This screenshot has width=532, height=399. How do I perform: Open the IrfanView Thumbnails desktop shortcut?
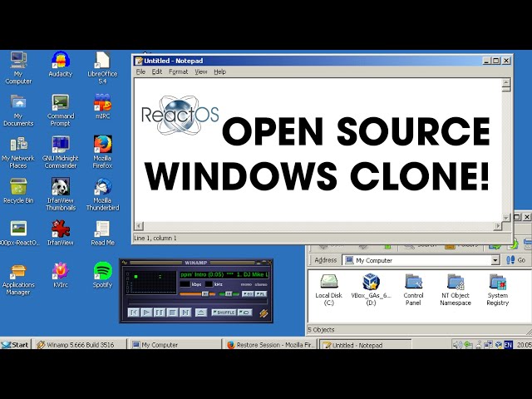coord(61,194)
